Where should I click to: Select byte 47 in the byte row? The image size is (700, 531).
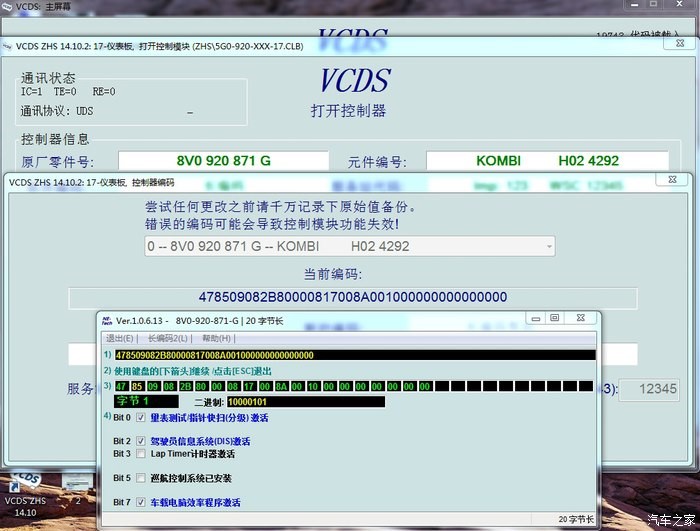[x=121, y=386]
